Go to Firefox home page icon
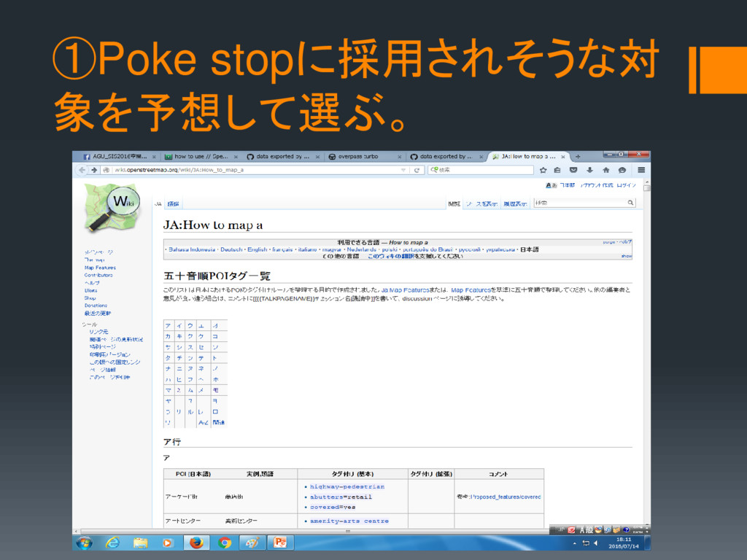The width and height of the screenshot is (747, 560). (605, 170)
